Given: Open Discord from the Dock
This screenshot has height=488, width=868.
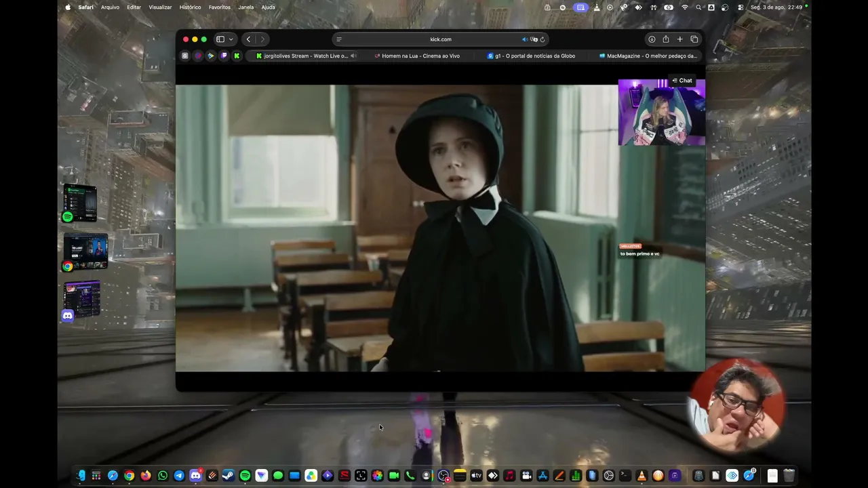Looking at the screenshot, I should (x=195, y=476).
